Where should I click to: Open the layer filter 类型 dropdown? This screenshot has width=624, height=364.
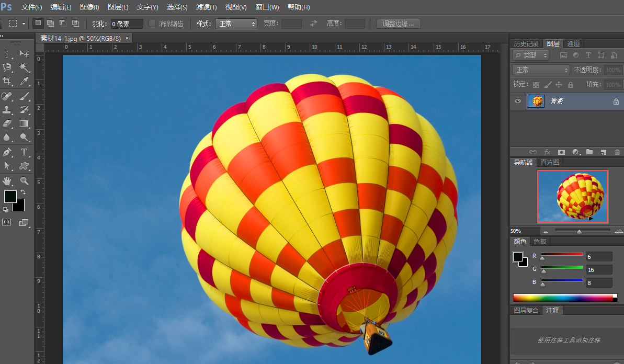coord(530,55)
